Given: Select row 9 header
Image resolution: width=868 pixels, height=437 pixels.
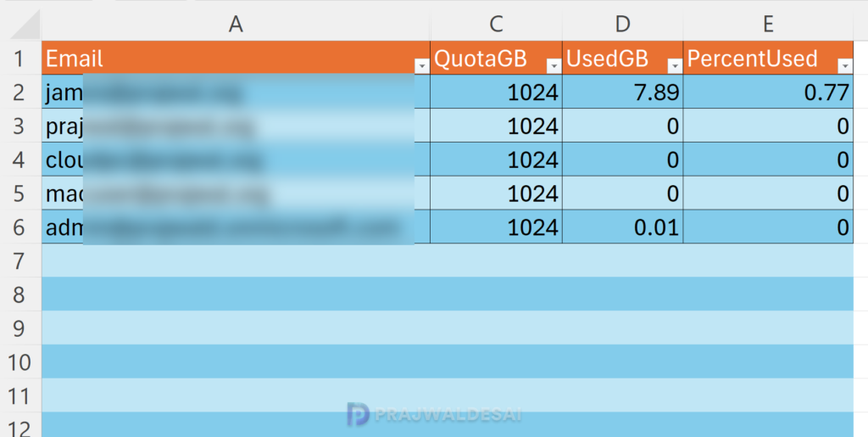Looking at the screenshot, I should pyautogui.click(x=20, y=328).
